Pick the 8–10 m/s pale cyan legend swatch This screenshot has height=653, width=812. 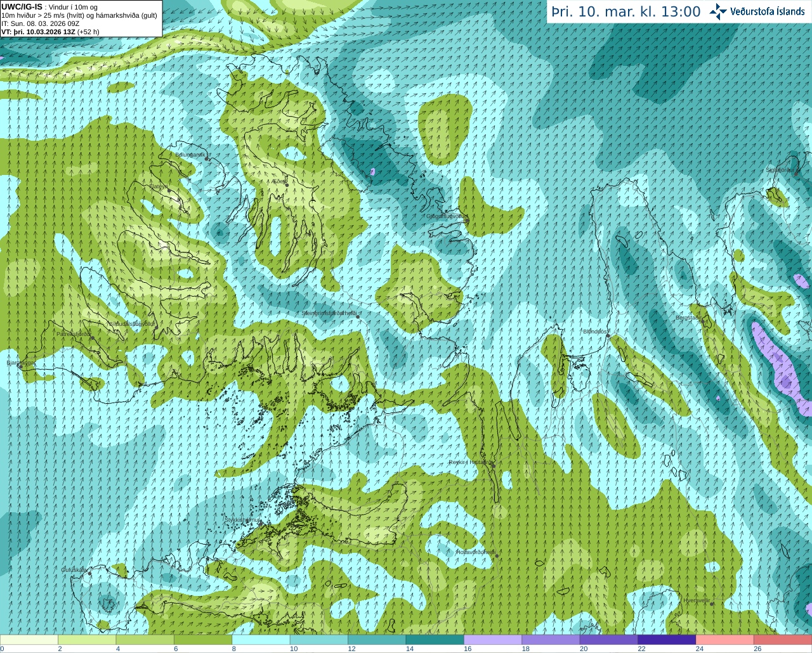click(261, 640)
